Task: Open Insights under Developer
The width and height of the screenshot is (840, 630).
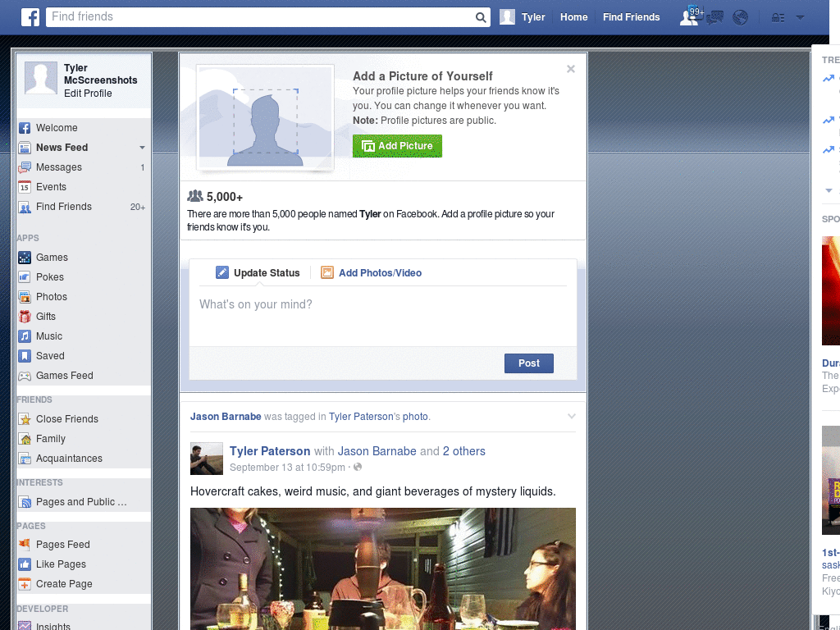Action: (x=53, y=626)
